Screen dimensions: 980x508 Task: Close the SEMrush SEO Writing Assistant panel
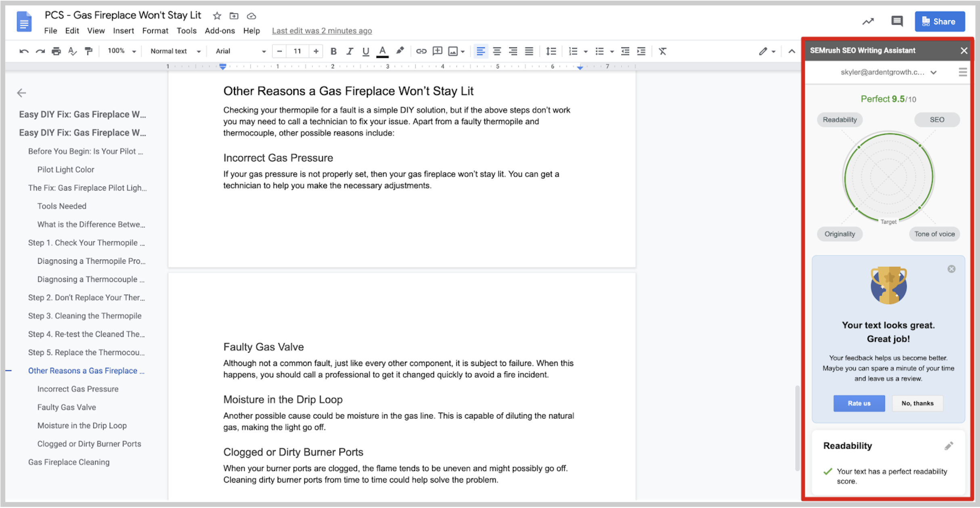click(963, 50)
